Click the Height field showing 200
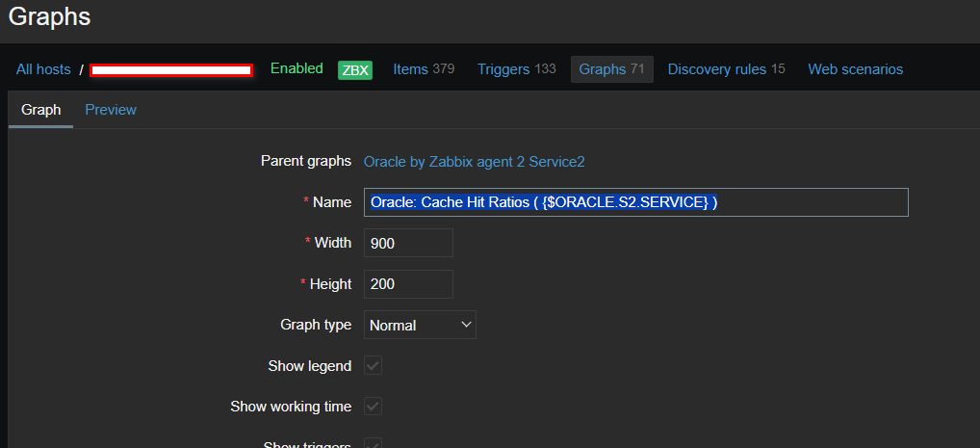Image resolution: width=980 pixels, height=448 pixels. (x=408, y=284)
